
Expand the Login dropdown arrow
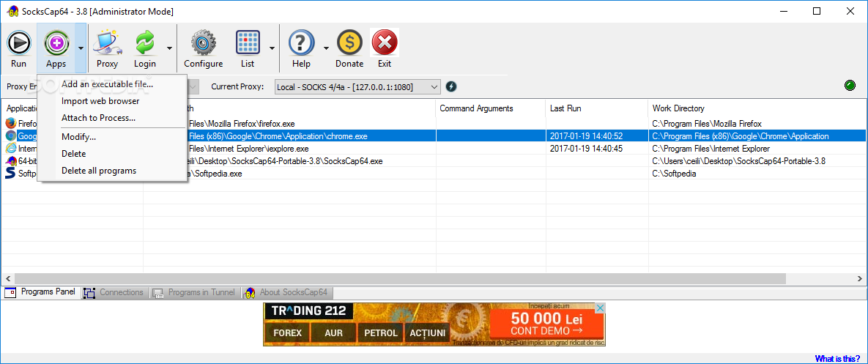pos(169,48)
